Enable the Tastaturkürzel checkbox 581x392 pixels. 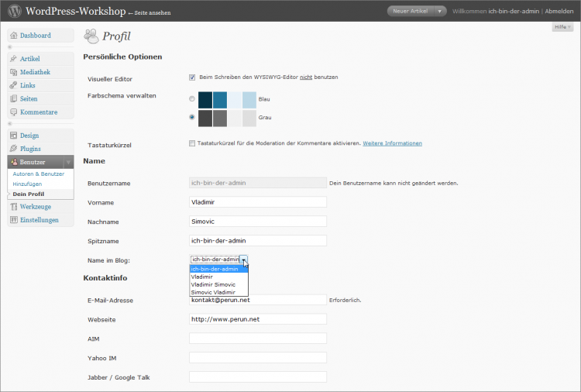[x=192, y=143]
